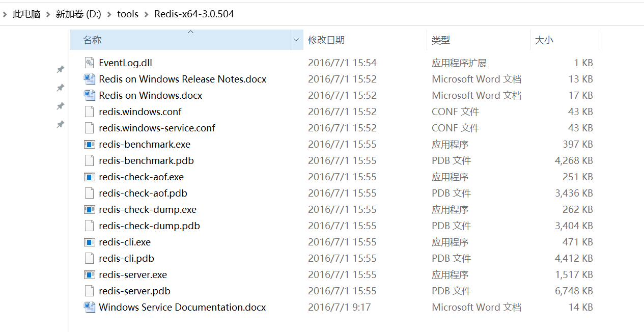Image resolution: width=644 pixels, height=332 pixels.
Task: Click the redis-cli.exe application icon
Action: pyautogui.click(x=90, y=242)
